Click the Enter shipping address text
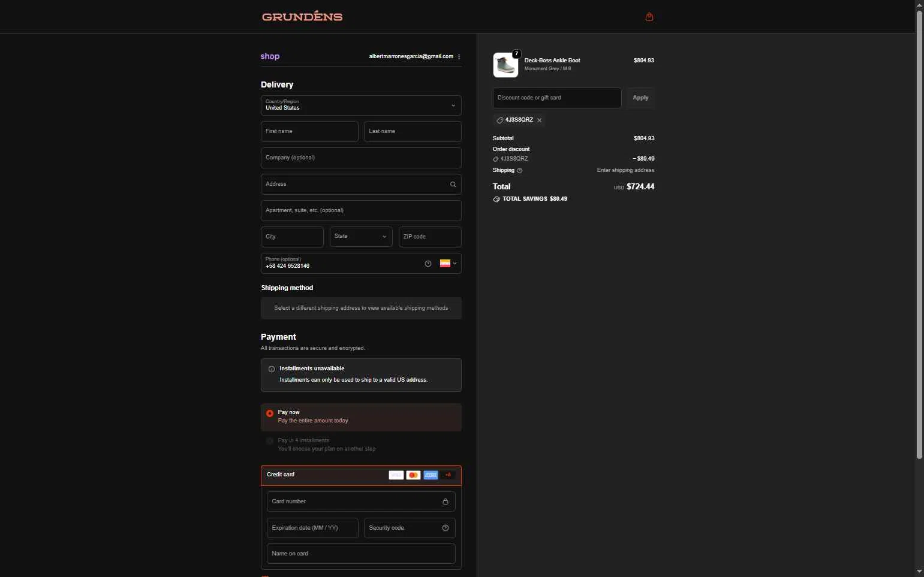This screenshot has width=924, height=577. [x=625, y=170]
